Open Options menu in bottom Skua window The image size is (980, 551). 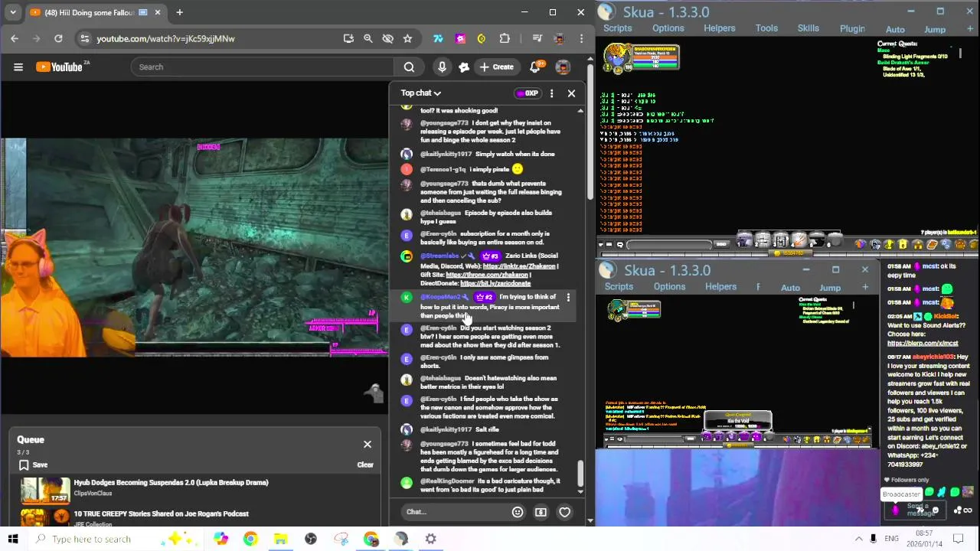pos(669,287)
